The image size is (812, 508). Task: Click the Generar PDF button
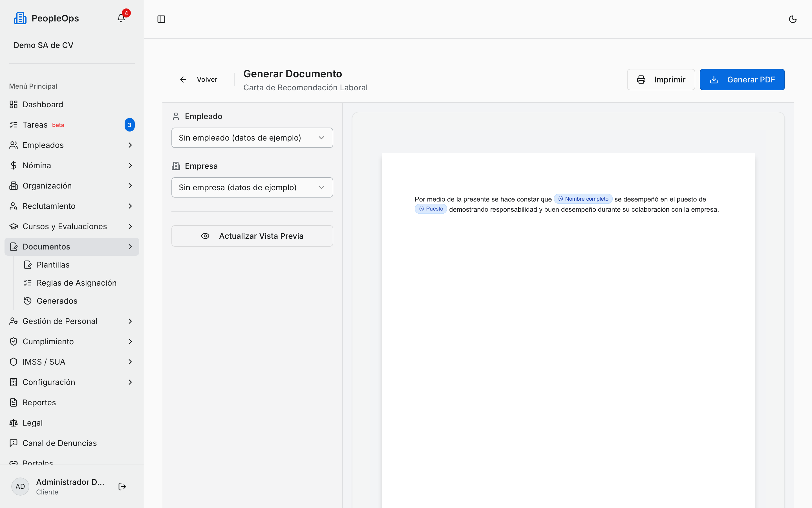click(742, 80)
